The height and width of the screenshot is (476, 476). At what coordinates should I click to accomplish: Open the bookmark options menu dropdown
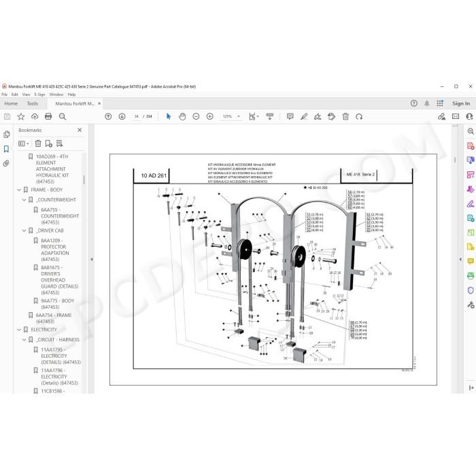[x=23, y=143]
